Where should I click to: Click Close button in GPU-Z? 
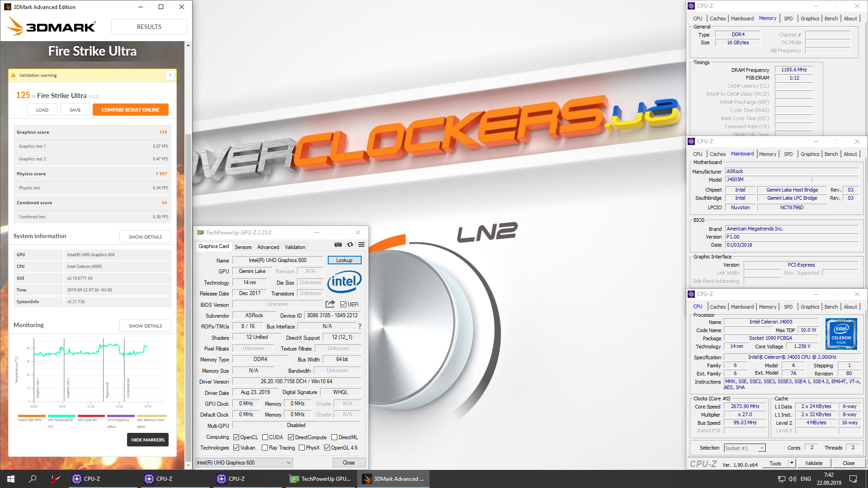tap(349, 463)
